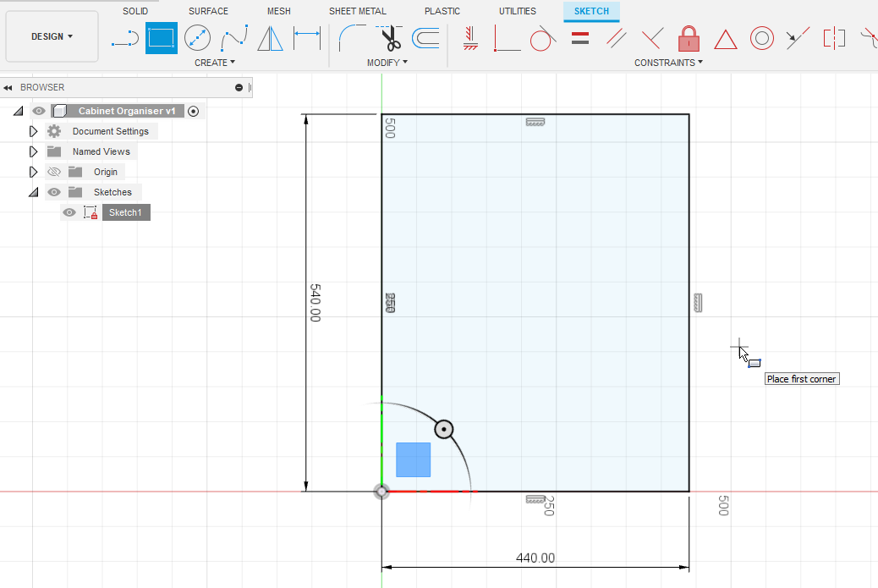Apply the Collinear constraint
The image size is (878, 588).
click(798, 38)
